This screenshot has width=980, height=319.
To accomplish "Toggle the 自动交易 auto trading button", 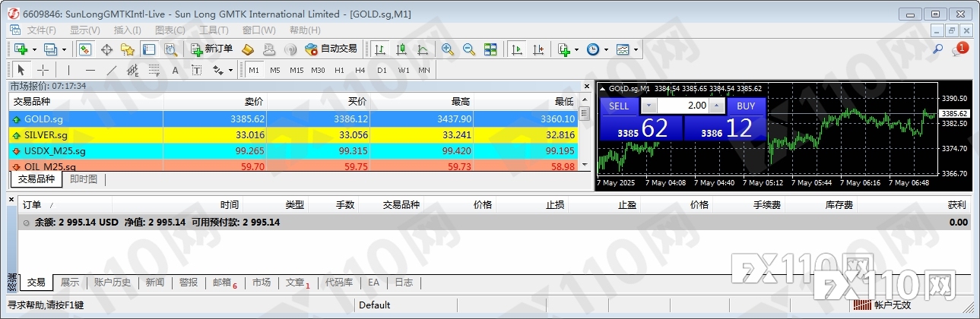I will (331, 49).
